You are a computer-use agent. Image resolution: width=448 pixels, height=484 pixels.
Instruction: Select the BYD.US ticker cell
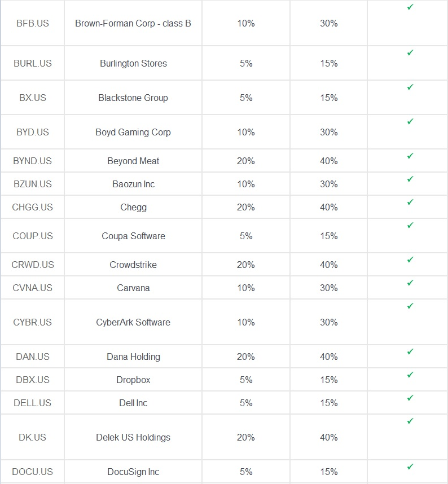pos(32,132)
